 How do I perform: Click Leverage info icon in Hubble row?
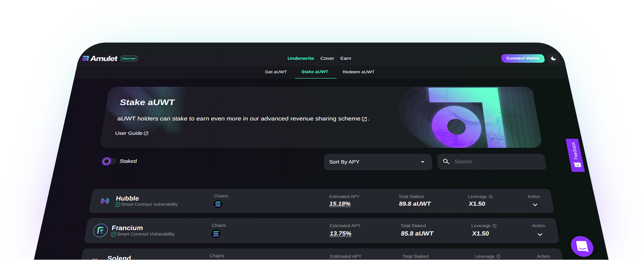[491, 197]
